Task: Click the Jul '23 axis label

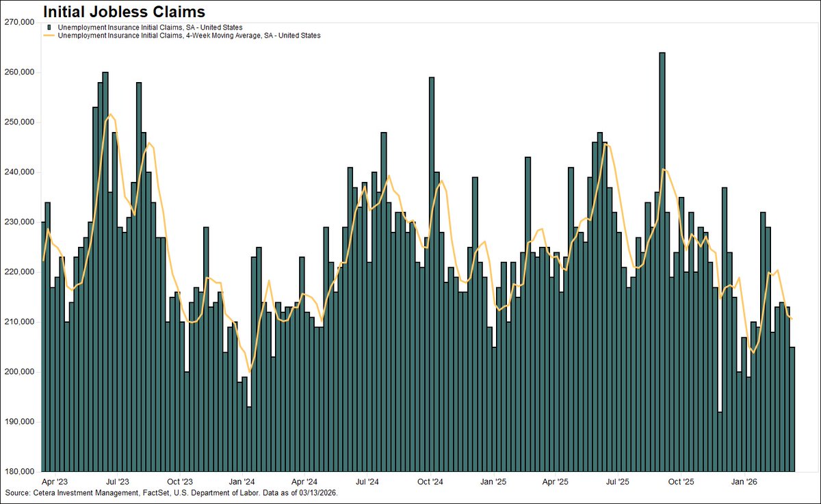Action: coord(118,481)
